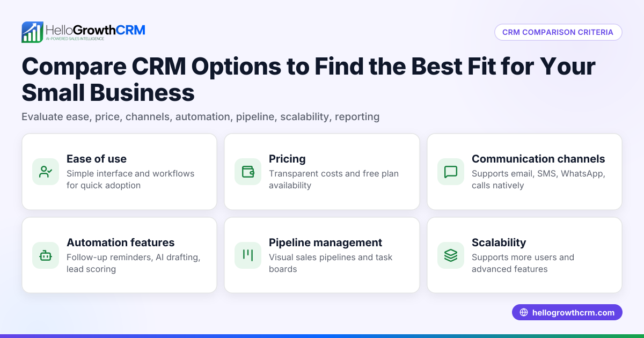Screen dimensions: 644x338
Task: Click the Automation features robot icon
Action: pos(46,255)
